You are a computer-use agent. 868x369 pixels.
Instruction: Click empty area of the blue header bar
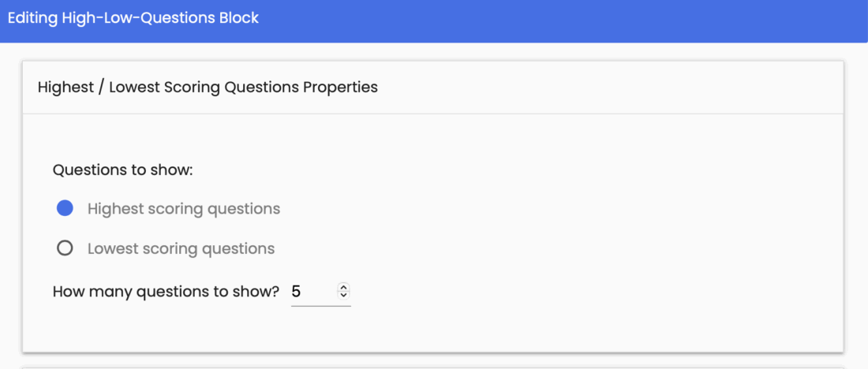(x=552, y=20)
